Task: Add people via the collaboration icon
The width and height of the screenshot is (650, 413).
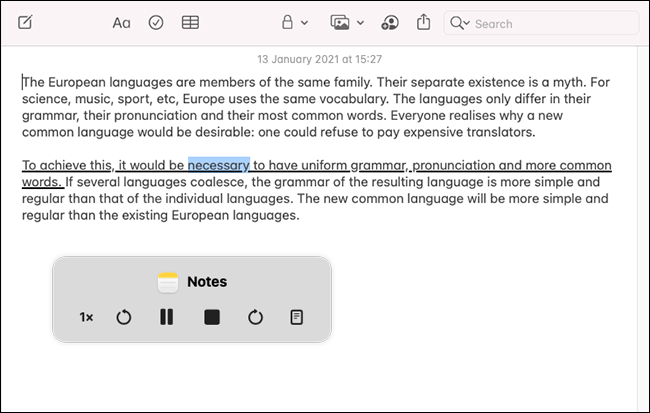Action: point(390,23)
